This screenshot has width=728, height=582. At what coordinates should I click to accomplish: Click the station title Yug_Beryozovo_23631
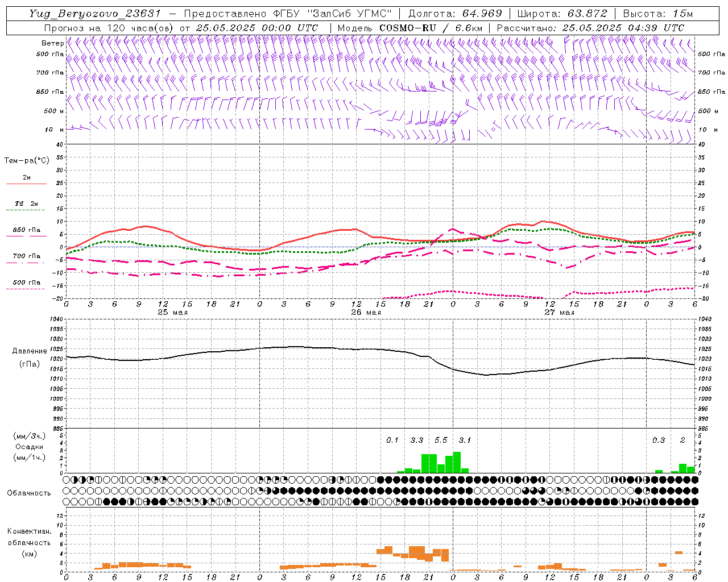click(95, 14)
